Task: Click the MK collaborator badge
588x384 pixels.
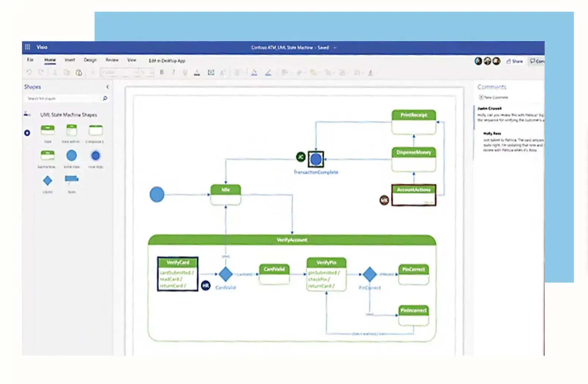Action: 384,200
